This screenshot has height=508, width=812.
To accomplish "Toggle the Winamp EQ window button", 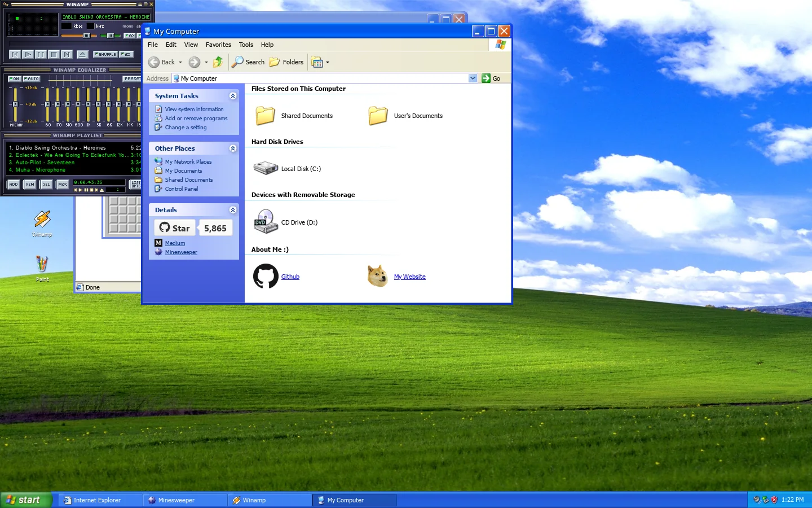I will 130,36.
